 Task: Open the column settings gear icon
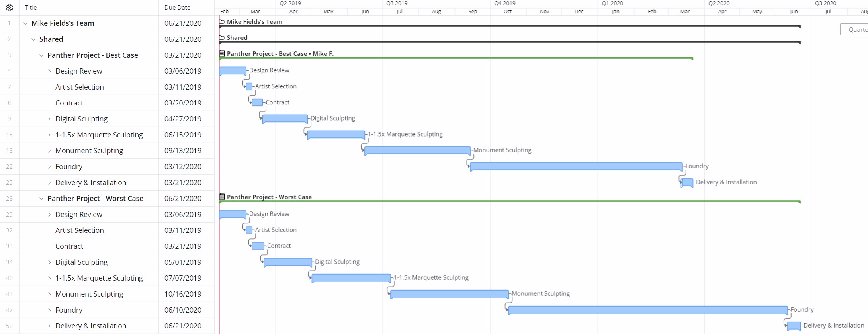tap(10, 8)
